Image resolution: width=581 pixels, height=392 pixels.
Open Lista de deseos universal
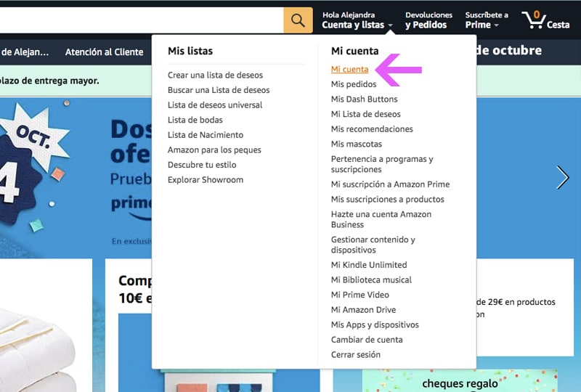(x=215, y=105)
